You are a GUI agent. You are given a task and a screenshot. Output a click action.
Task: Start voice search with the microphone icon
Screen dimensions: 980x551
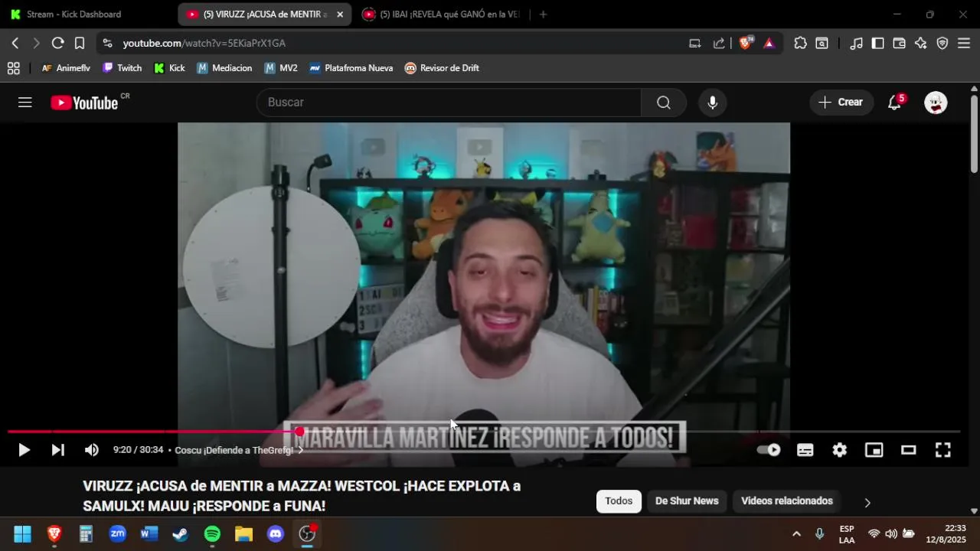coord(712,103)
